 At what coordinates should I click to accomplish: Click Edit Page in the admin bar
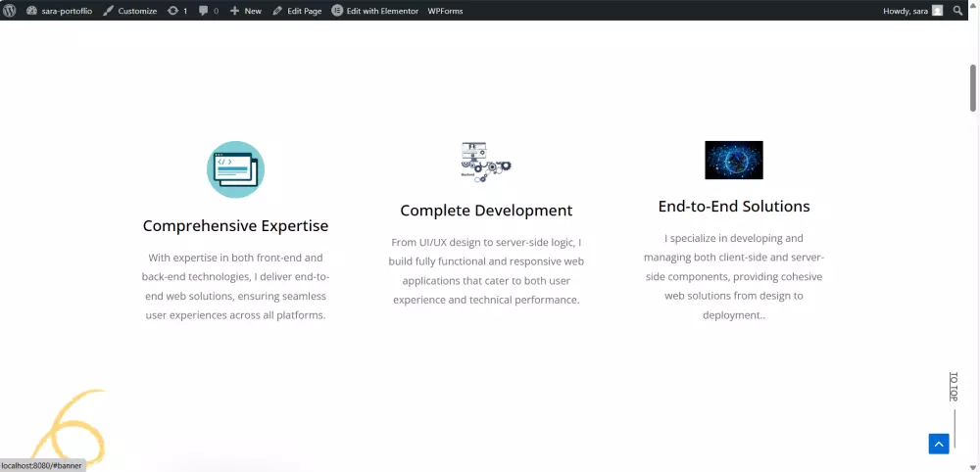point(297,11)
